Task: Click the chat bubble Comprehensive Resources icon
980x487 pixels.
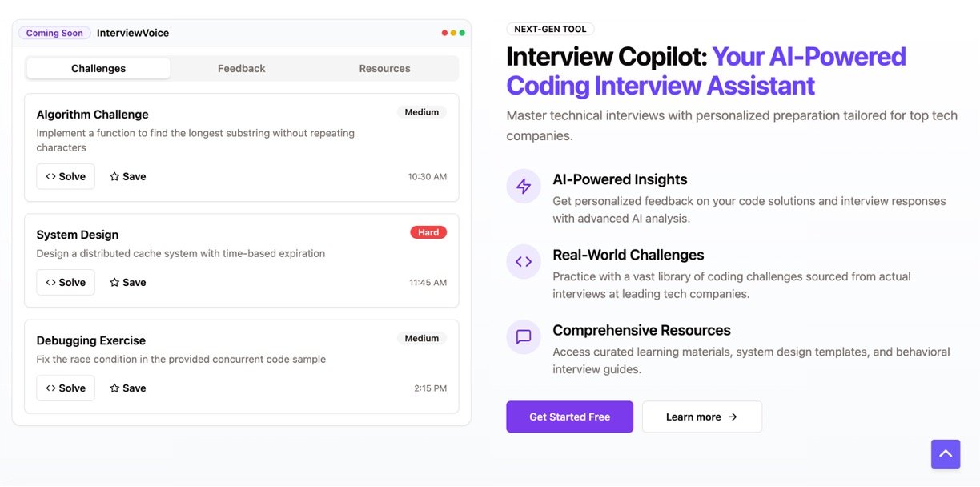Action: point(524,337)
